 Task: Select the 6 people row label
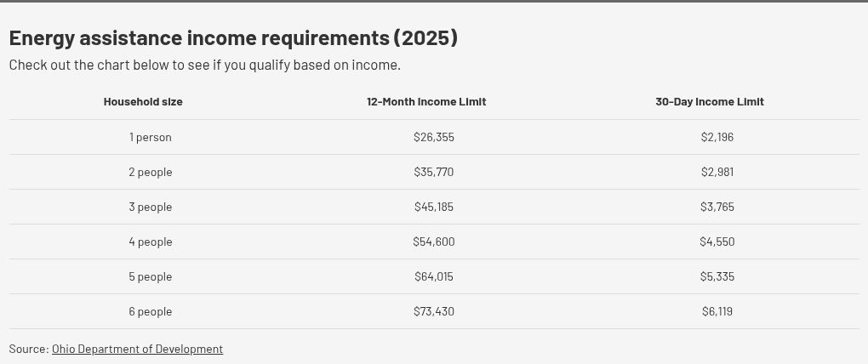151,311
